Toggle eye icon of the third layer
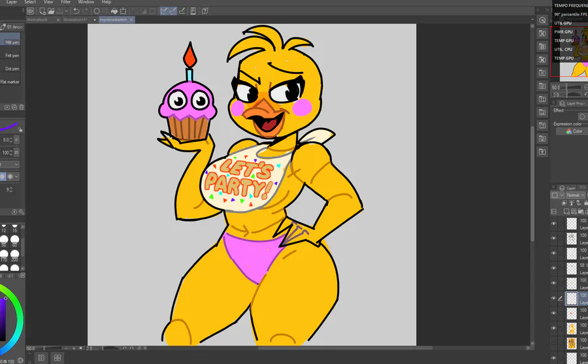The width and height of the screenshot is (588, 364). point(553,254)
